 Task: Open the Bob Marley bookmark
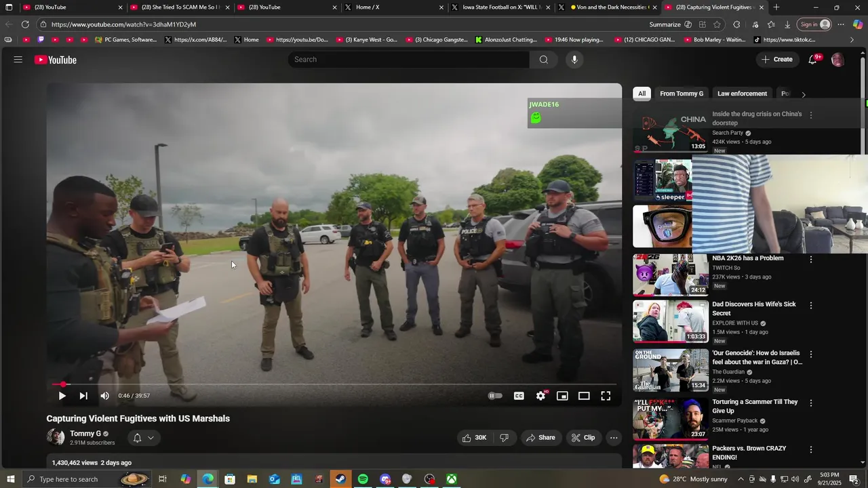(713, 40)
